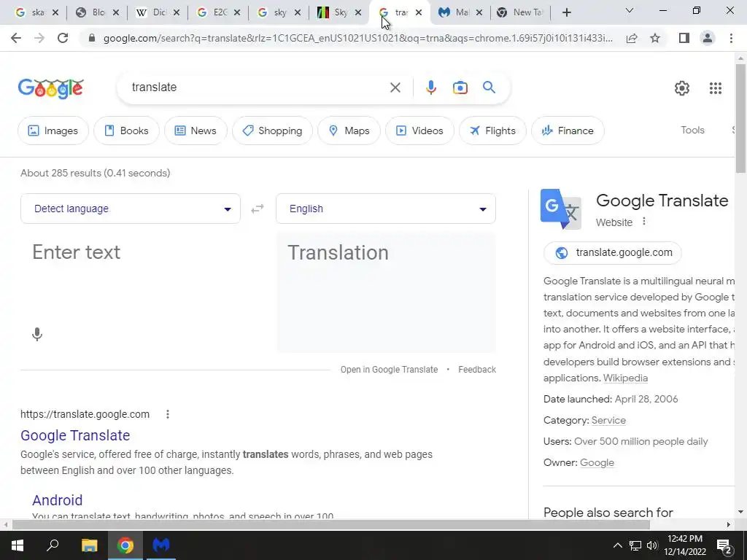This screenshot has width=747, height=560.
Task: Filter results by Flights
Action: (x=492, y=131)
